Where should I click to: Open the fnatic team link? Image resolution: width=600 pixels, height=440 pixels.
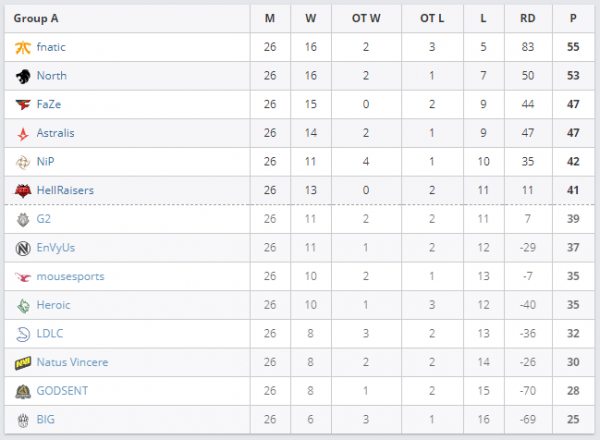pos(51,47)
